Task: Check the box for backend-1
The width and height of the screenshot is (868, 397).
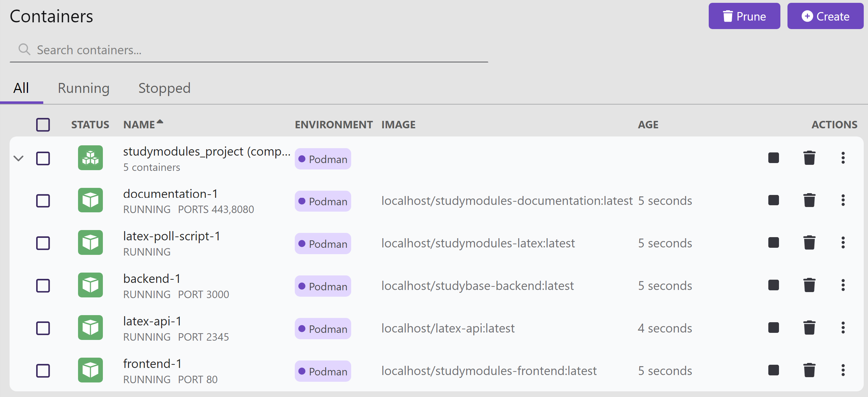Action: click(43, 286)
